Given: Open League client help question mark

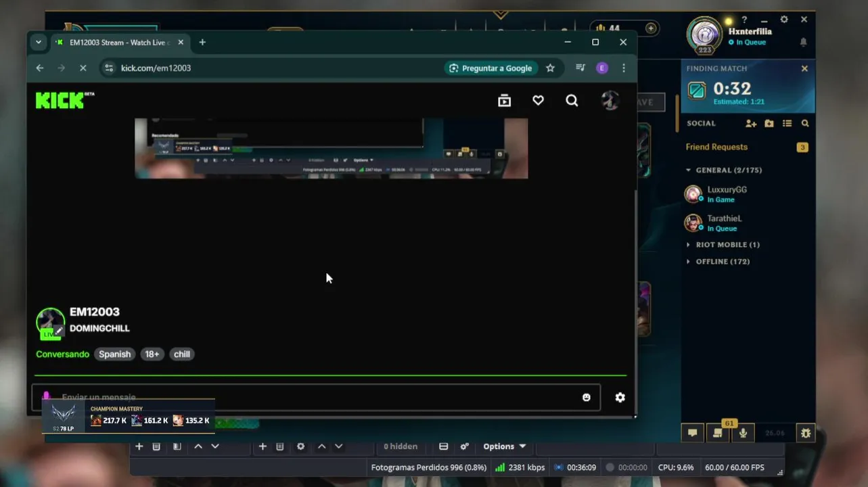Looking at the screenshot, I should [744, 20].
